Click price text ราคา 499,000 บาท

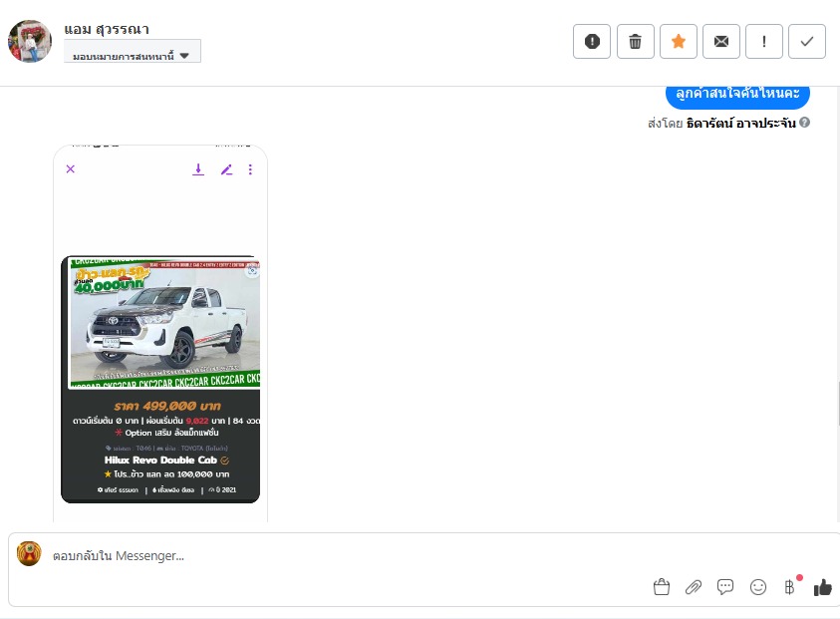tap(167, 406)
